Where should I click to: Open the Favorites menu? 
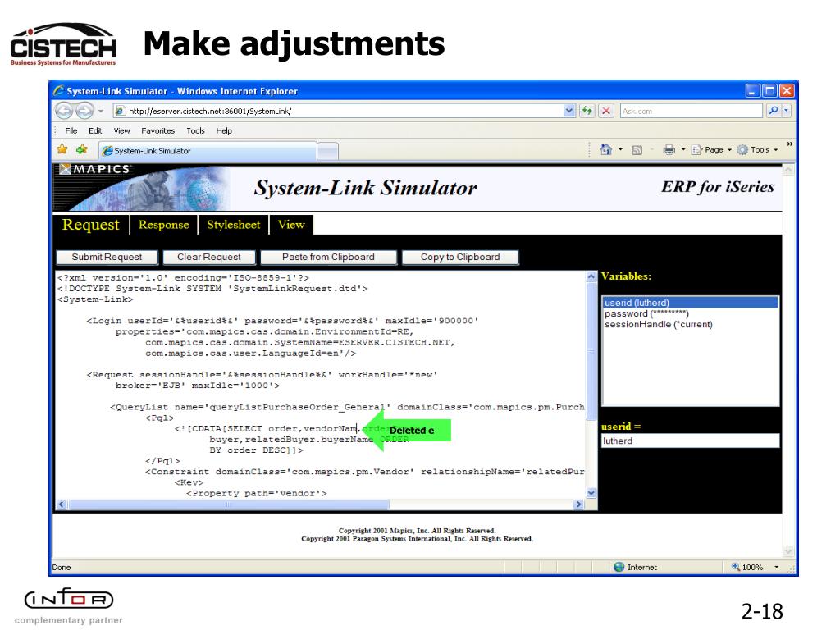pos(158,130)
